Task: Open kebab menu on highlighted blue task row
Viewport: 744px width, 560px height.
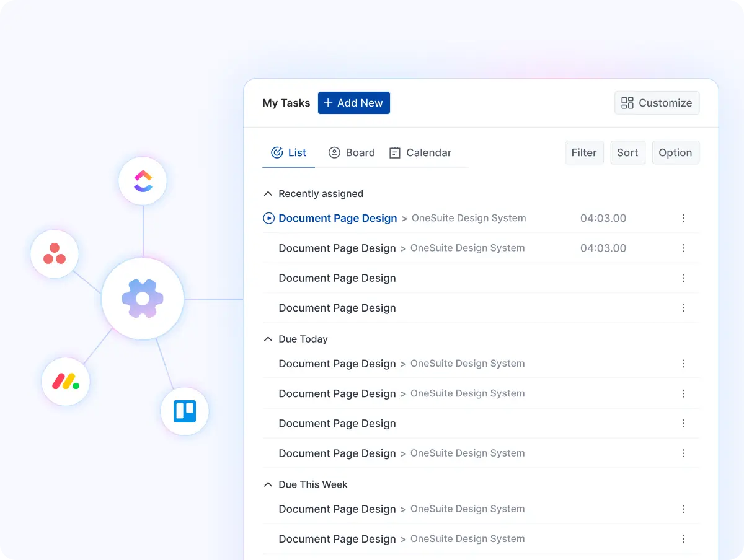Action: click(684, 218)
